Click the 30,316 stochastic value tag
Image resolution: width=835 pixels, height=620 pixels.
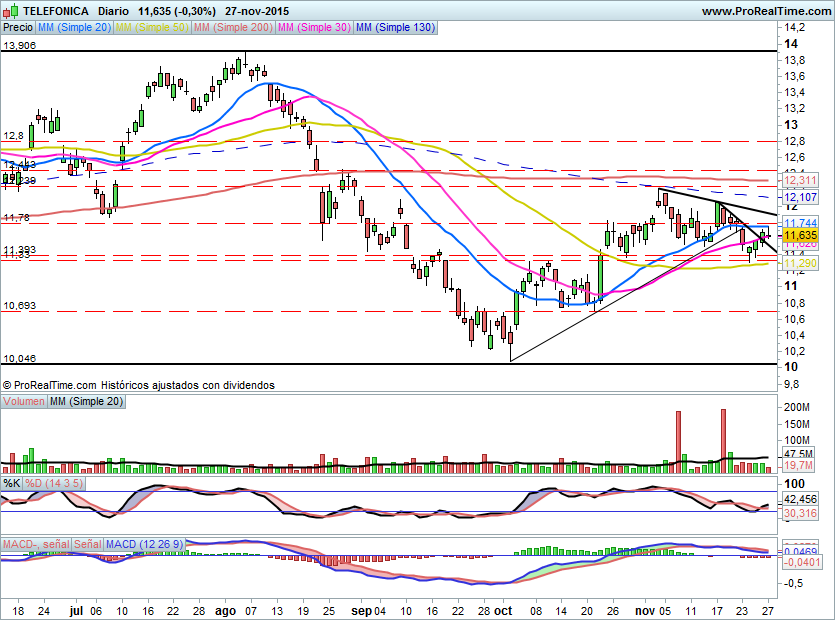click(800, 513)
